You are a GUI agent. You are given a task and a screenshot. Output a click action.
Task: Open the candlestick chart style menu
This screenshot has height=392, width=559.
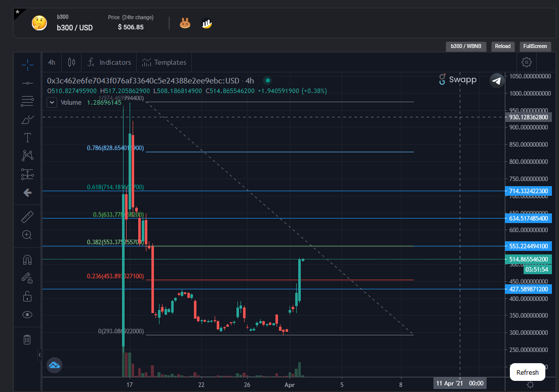click(71, 62)
